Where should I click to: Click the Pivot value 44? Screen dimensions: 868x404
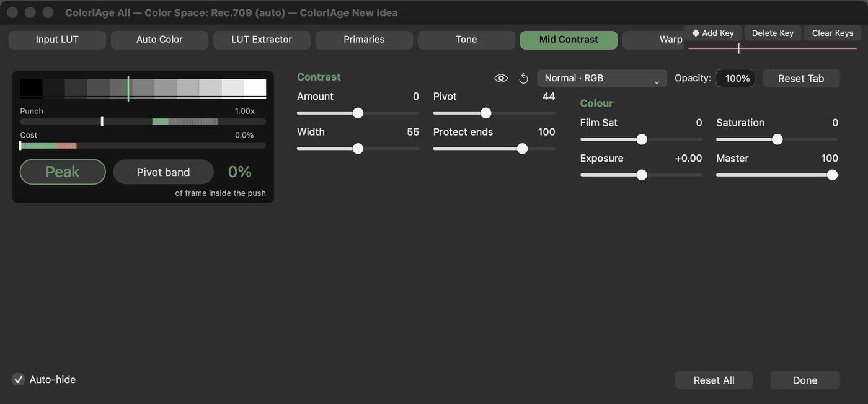click(549, 96)
